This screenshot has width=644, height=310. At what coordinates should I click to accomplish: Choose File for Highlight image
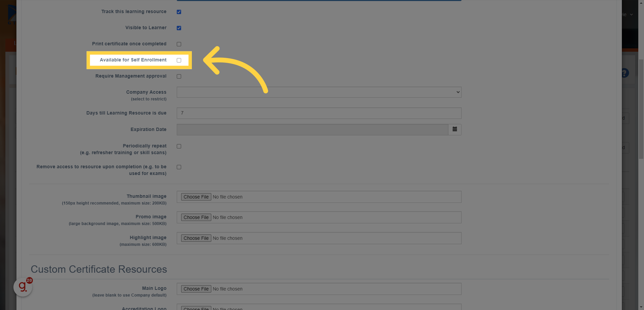[196, 238]
